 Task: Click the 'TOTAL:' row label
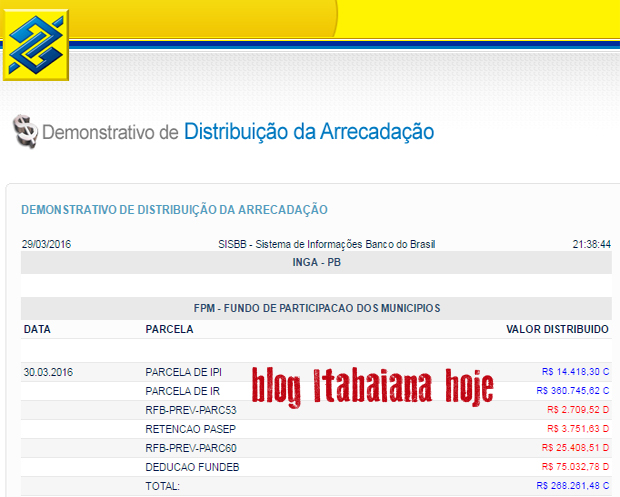pyautogui.click(x=163, y=486)
